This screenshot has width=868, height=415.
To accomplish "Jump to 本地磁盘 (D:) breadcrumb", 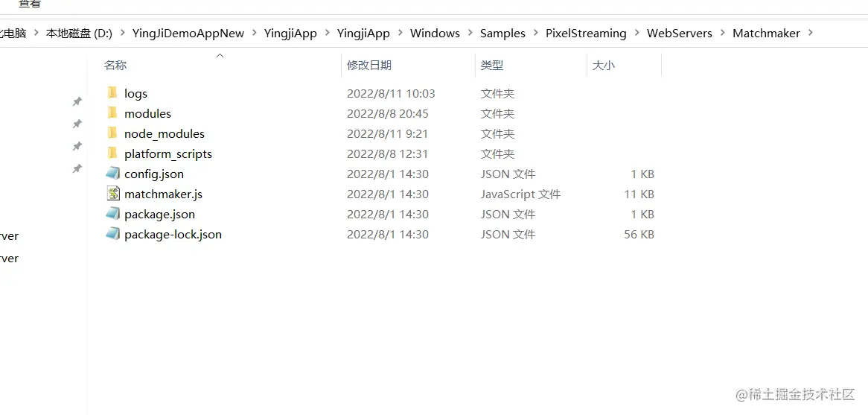I will (79, 33).
